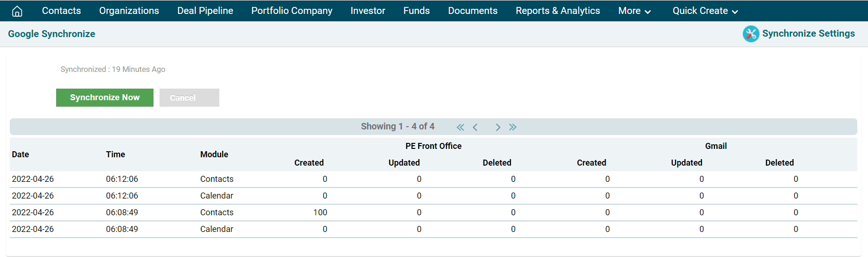This screenshot has width=868, height=257.
Task: Select the Contacts row with 100 created
Action: (x=217, y=212)
